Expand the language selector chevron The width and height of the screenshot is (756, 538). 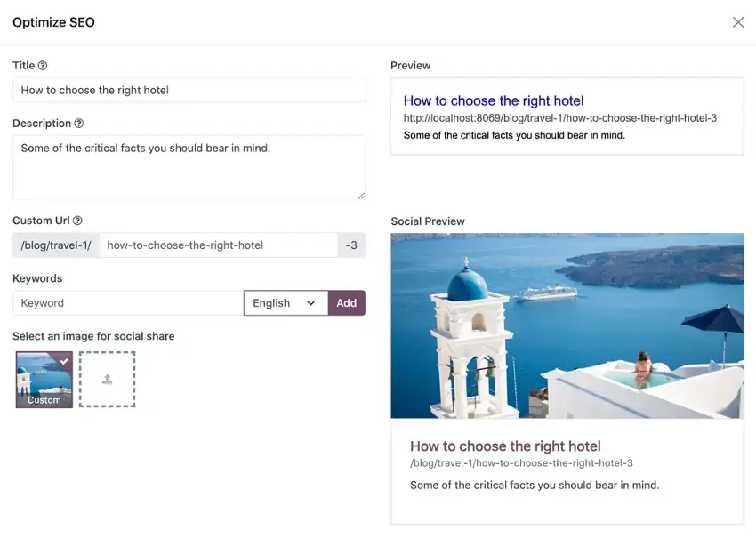tap(312, 302)
